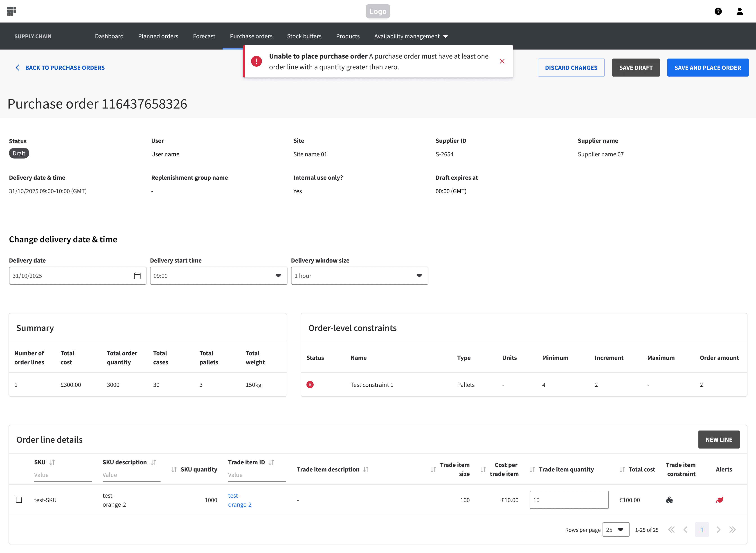This screenshot has width=756, height=553.
Task: Click Site name 01 value
Action: click(310, 154)
